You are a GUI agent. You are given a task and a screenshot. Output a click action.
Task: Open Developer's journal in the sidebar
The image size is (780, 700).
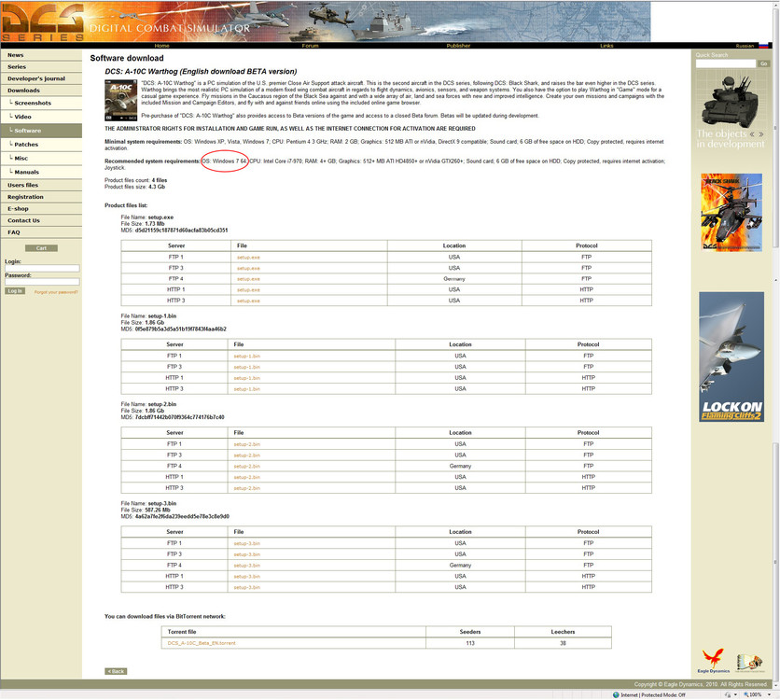click(41, 78)
